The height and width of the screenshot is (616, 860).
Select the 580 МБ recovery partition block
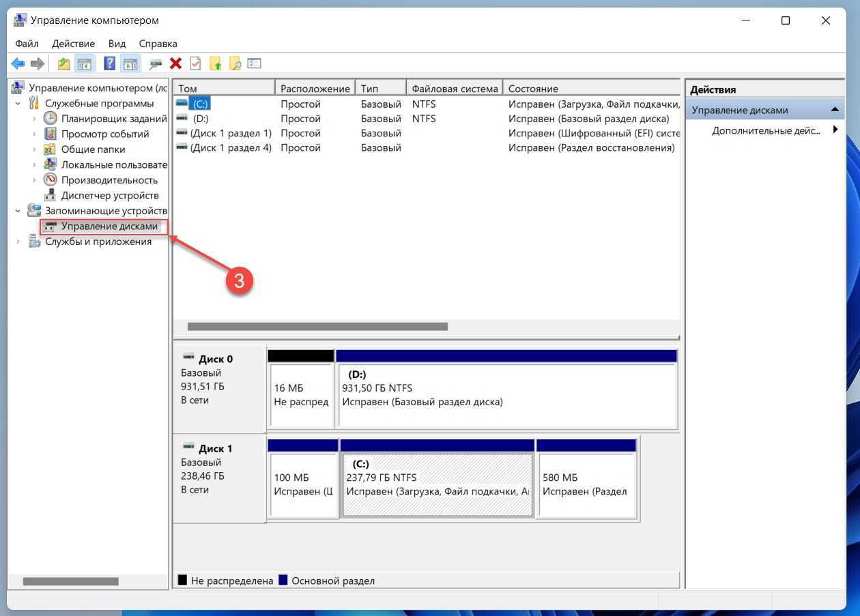point(586,484)
